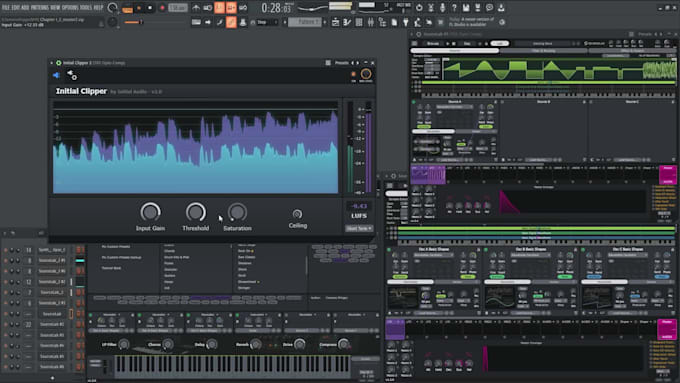The width and height of the screenshot is (680, 383).
Task: Open the PATTERNS menu
Action: [39, 7]
